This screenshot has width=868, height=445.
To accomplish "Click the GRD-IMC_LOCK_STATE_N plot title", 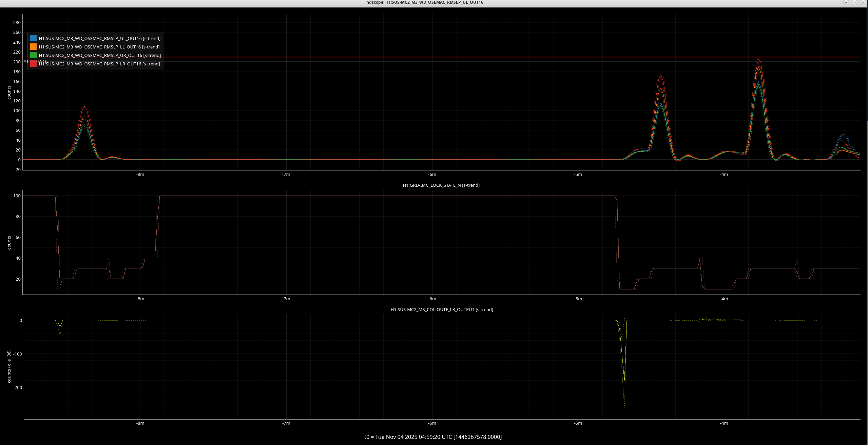I will [x=441, y=185].
